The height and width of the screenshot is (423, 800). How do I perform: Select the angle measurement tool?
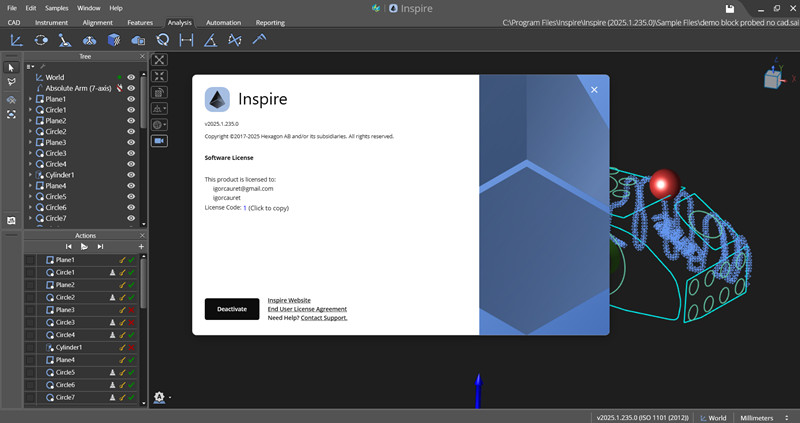point(210,40)
